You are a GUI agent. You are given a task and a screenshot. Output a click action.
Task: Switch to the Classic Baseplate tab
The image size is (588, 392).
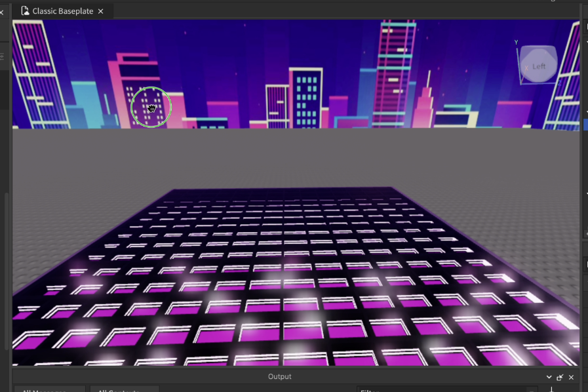coord(62,11)
